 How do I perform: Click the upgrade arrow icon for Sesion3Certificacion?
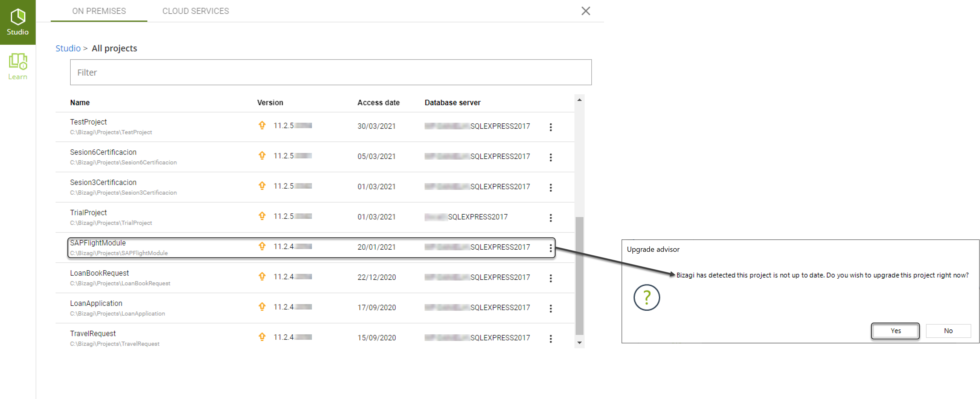pos(262,185)
